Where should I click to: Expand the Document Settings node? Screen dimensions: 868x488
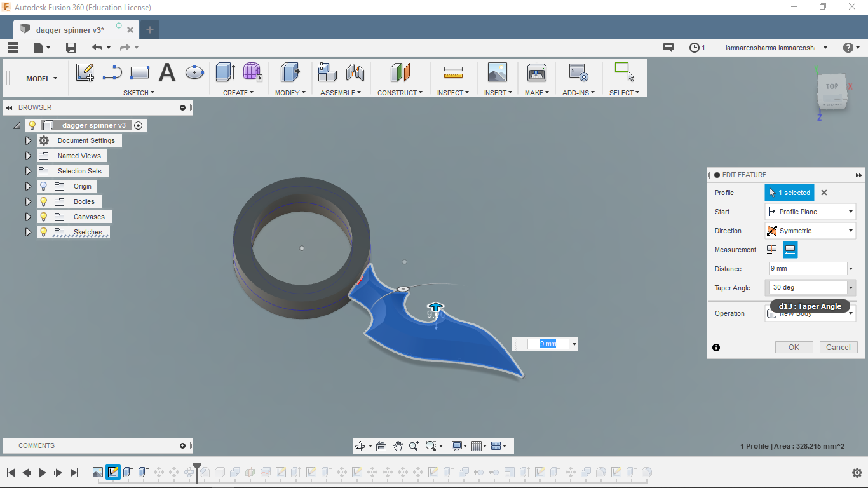point(28,140)
